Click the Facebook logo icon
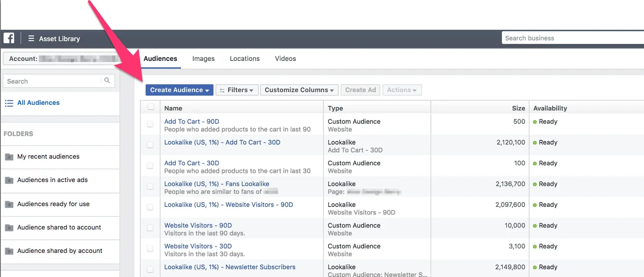 click(x=9, y=38)
